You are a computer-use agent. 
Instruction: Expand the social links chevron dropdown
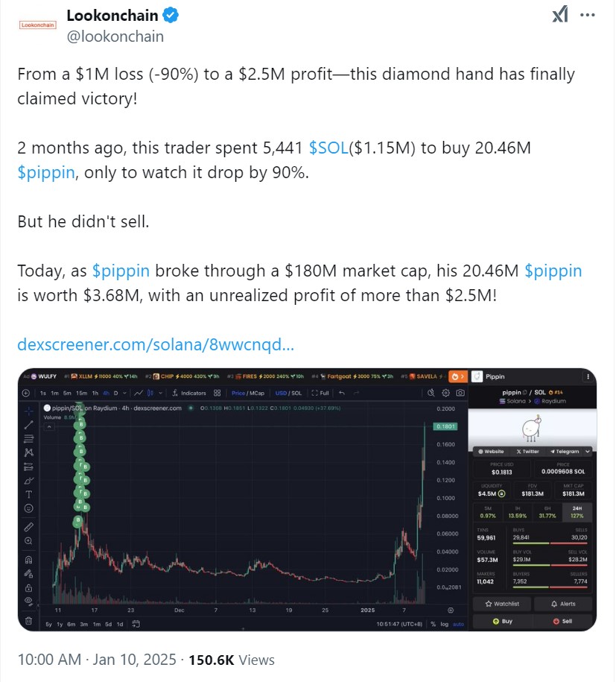click(x=588, y=451)
